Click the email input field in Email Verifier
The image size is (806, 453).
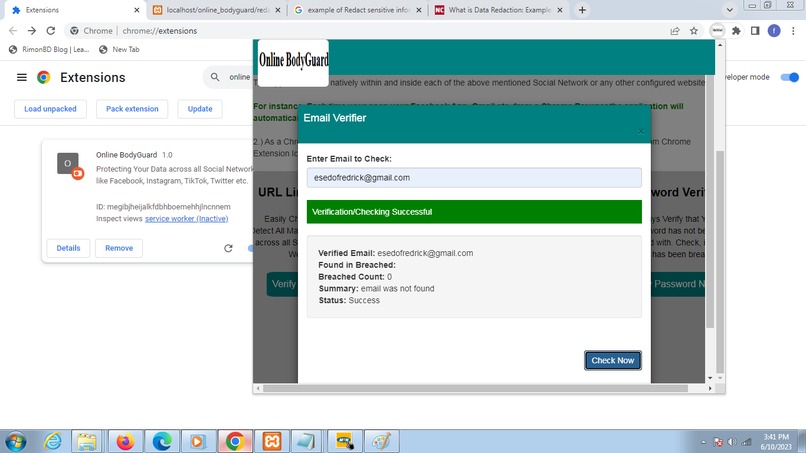tap(474, 177)
